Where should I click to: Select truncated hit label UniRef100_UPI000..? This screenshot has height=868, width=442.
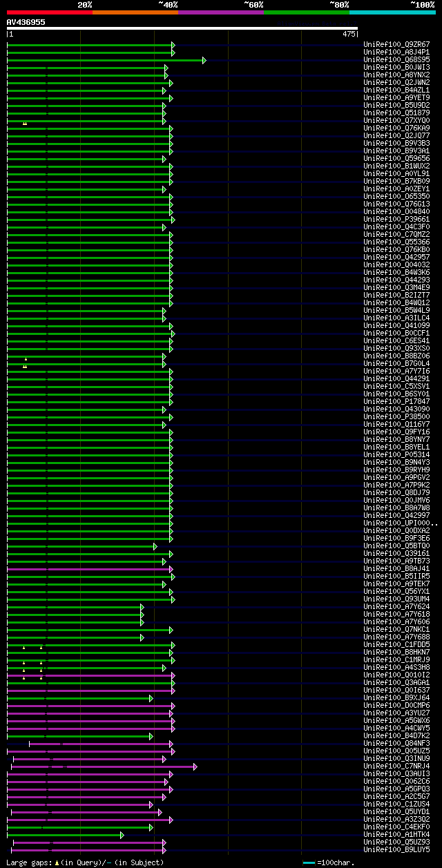(401, 523)
